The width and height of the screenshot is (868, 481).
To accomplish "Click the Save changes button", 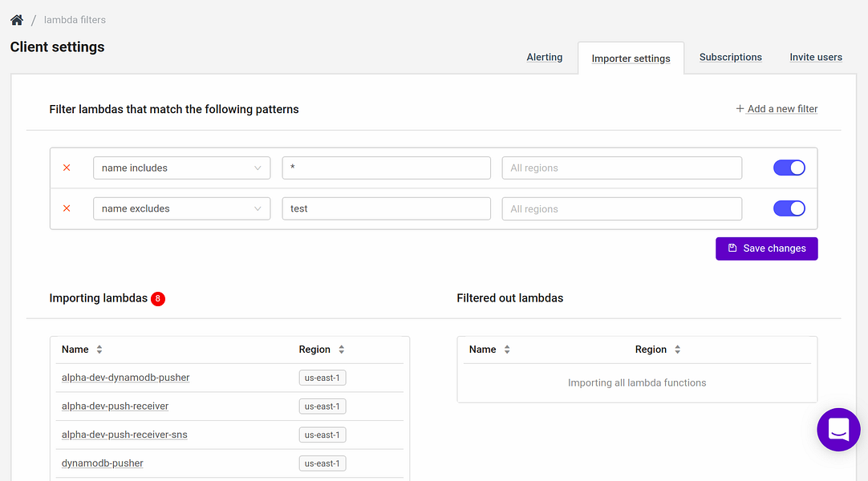I will (766, 249).
